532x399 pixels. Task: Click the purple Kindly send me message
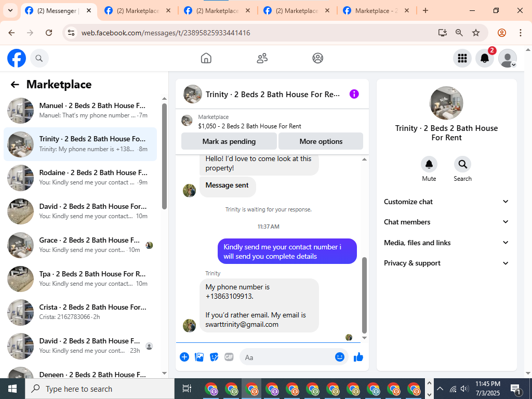(x=287, y=251)
